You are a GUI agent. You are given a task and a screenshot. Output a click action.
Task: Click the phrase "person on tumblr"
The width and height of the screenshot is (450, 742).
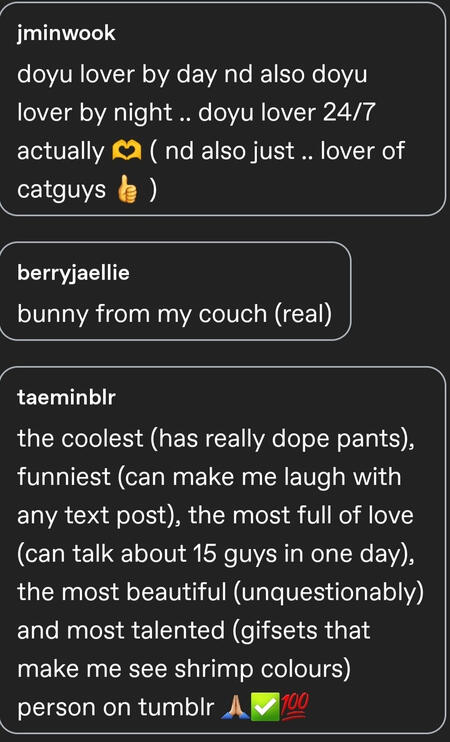115,708
